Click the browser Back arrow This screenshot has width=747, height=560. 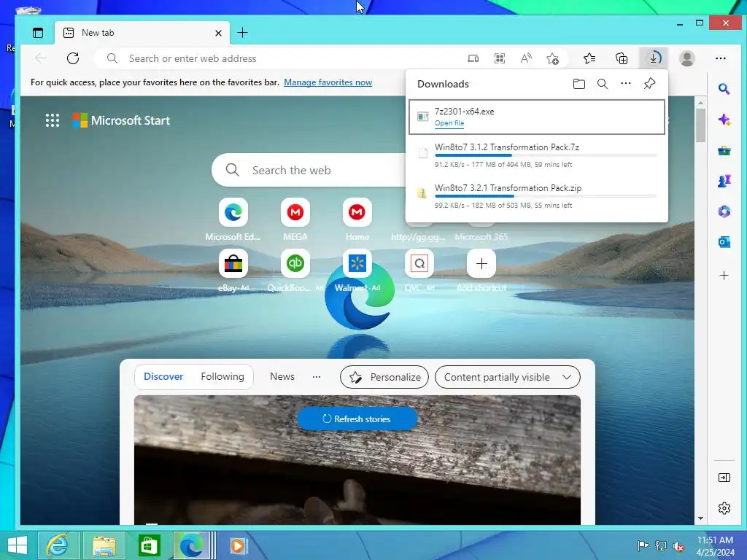41,58
